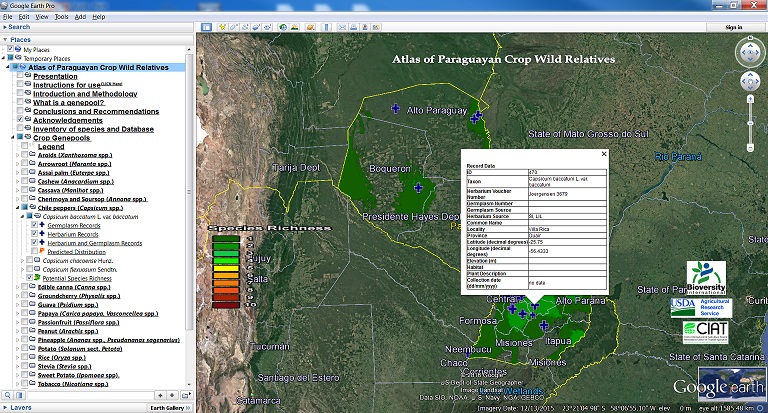Uncheck Herbarium and Germplasm Records checkbox
This screenshot has height=413, width=768.
(x=34, y=243)
